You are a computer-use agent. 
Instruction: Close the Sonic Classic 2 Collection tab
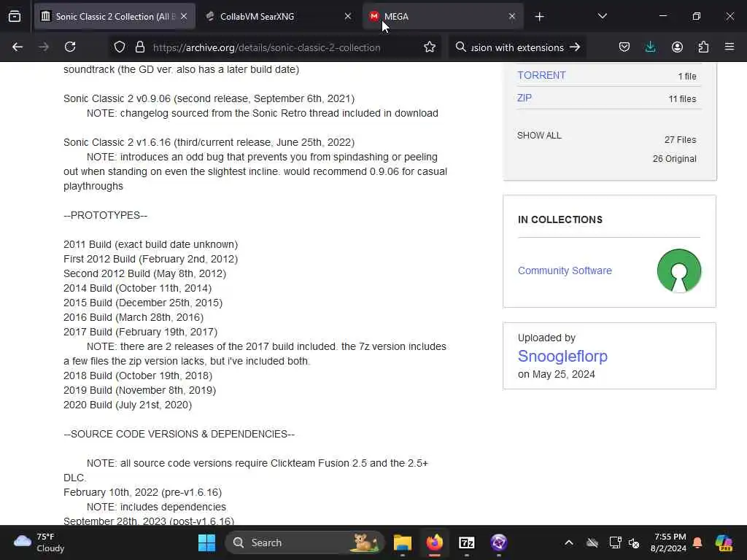click(x=184, y=17)
